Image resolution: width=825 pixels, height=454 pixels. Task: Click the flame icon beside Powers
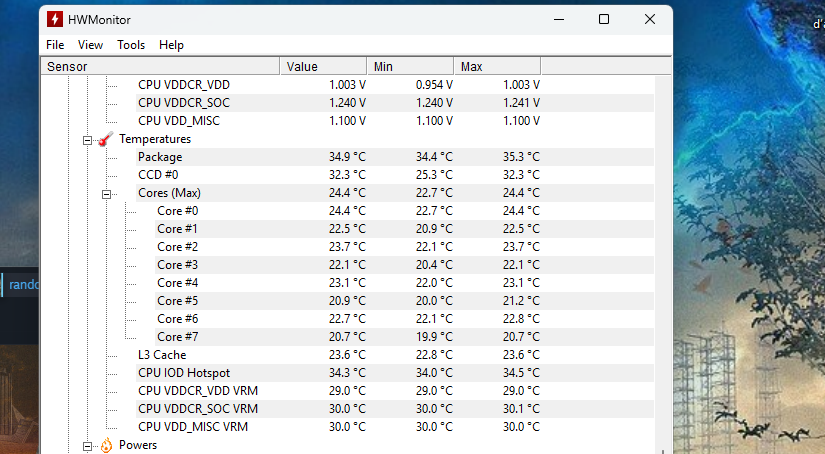click(106, 445)
